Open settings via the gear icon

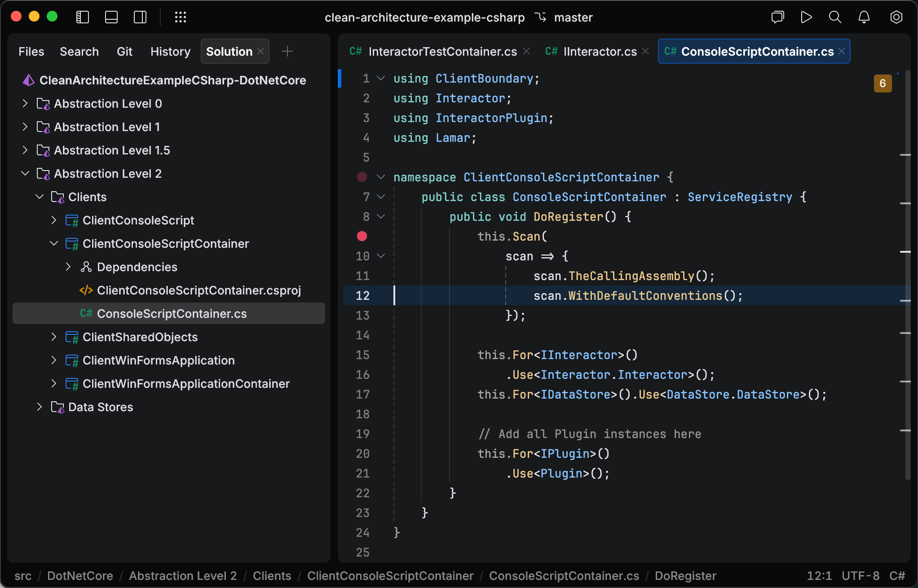pyautogui.click(x=896, y=17)
